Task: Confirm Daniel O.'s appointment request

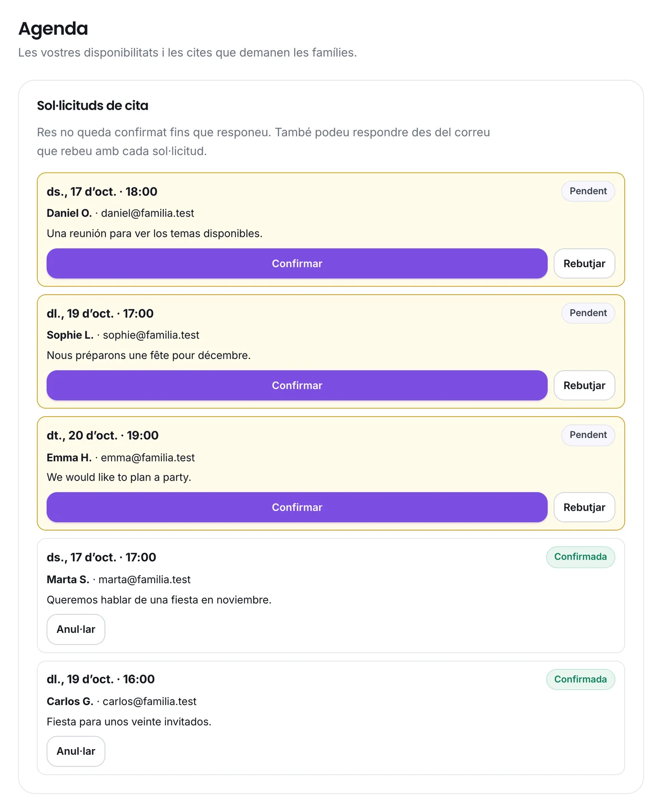Action: (x=297, y=263)
